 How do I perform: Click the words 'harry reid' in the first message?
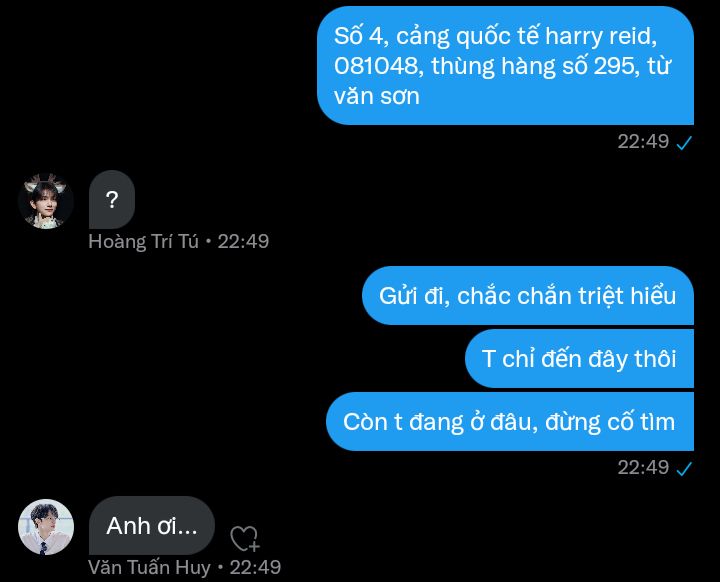click(x=601, y=37)
